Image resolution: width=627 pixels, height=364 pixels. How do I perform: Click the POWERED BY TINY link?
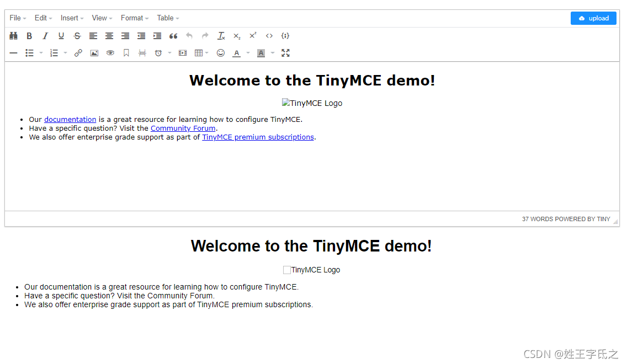coord(583,219)
